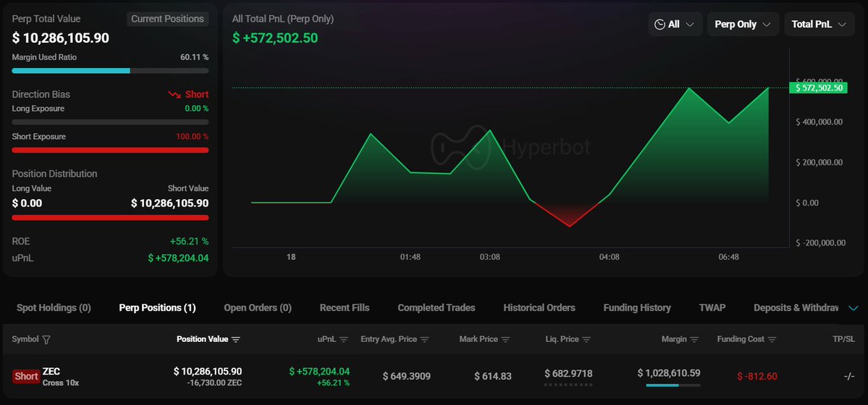Viewport: 868px width, 405px height.
Task: Expand the Total PnL dropdown
Action: (819, 24)
